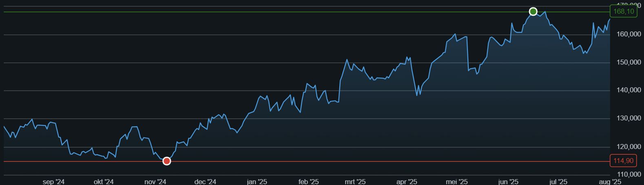
Task: Choose apr '25 on the time axis
Action: [x=407, y=182]
